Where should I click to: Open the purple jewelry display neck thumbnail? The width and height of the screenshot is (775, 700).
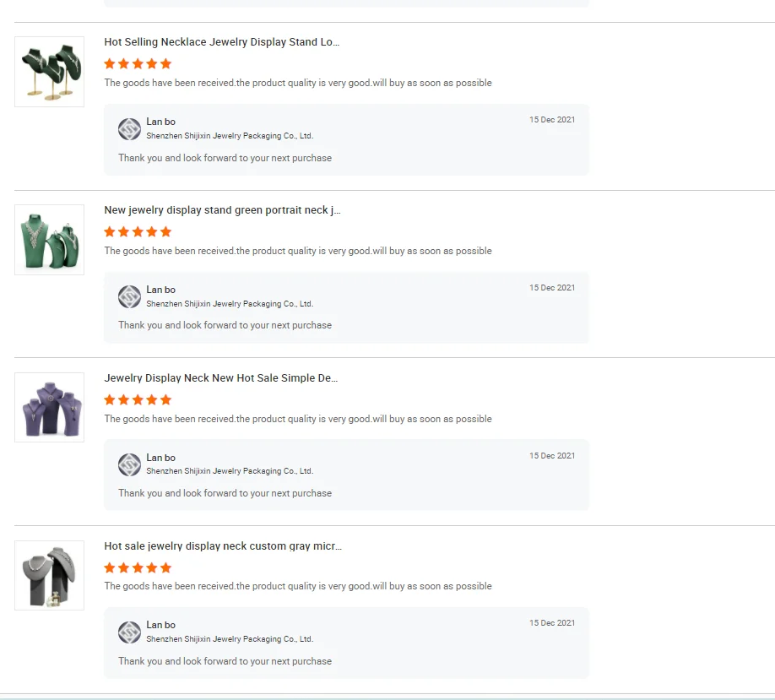tap(49, 408)
